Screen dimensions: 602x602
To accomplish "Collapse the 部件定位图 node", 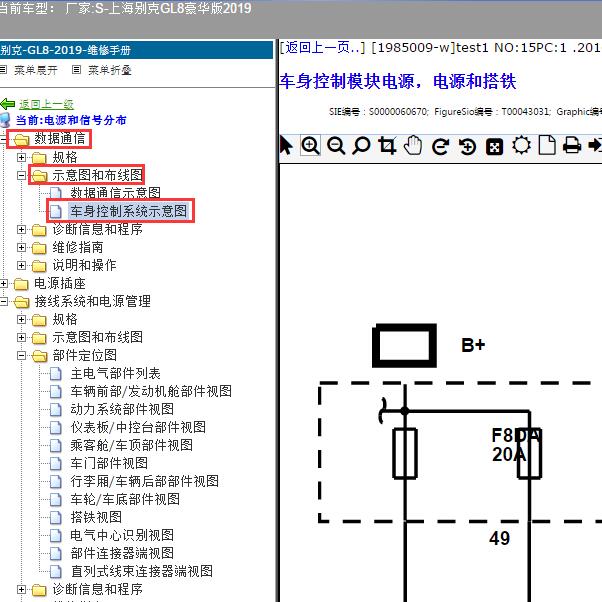I will 22,356.
